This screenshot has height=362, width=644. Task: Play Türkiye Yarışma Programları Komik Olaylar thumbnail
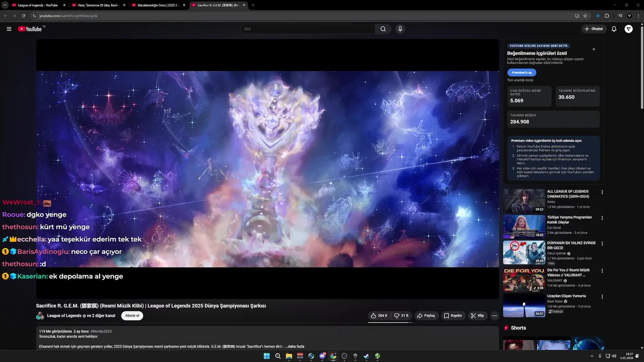tap(524, 227)
